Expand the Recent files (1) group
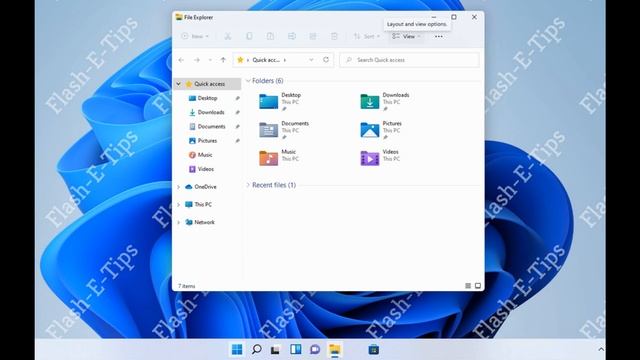640x360 pixels. pos(248,185)
